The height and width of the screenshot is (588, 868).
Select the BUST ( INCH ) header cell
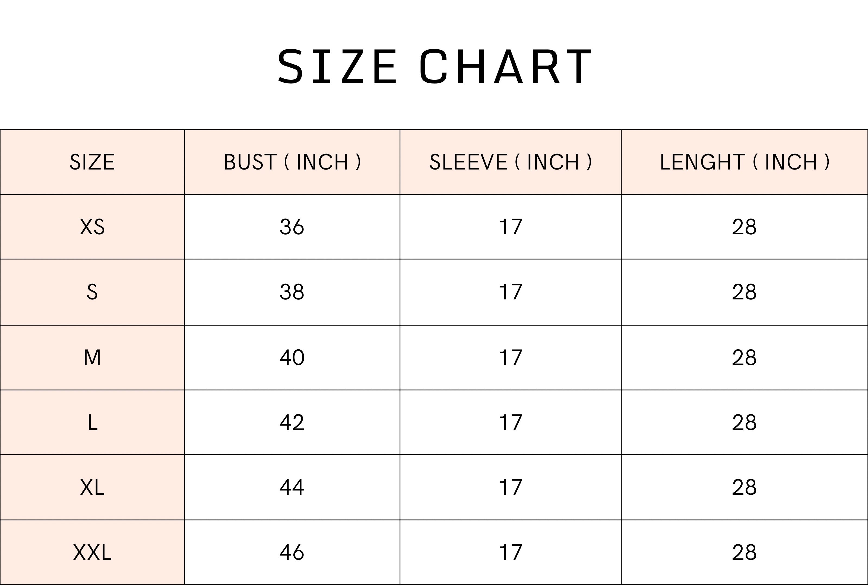pyautogui.click(x=292, y=162)
